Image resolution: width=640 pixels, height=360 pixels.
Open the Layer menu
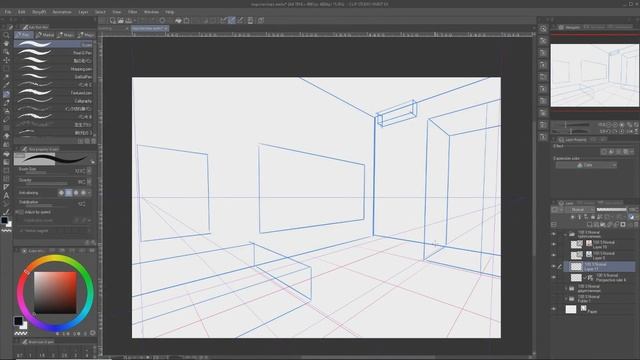[x=83, y=12]
